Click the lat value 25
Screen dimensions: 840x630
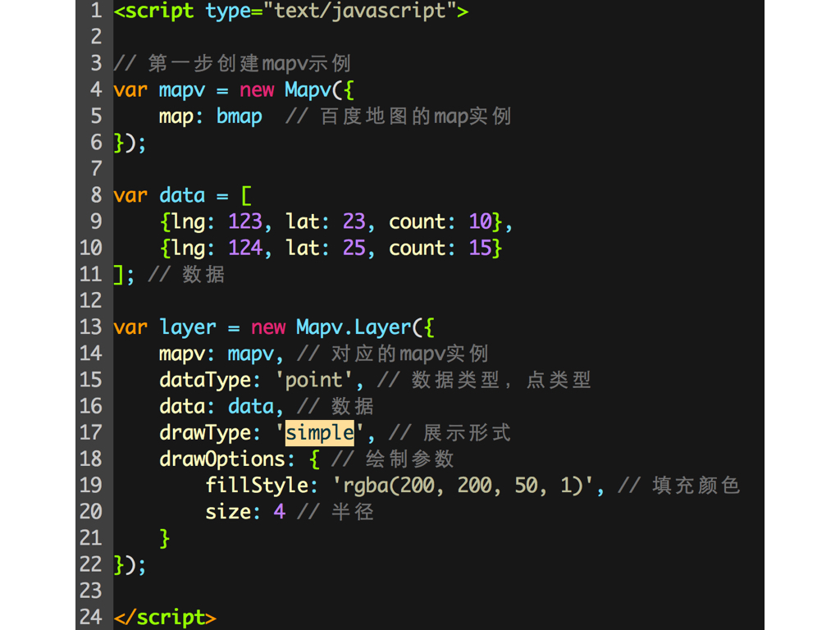[x=354, y=248]
